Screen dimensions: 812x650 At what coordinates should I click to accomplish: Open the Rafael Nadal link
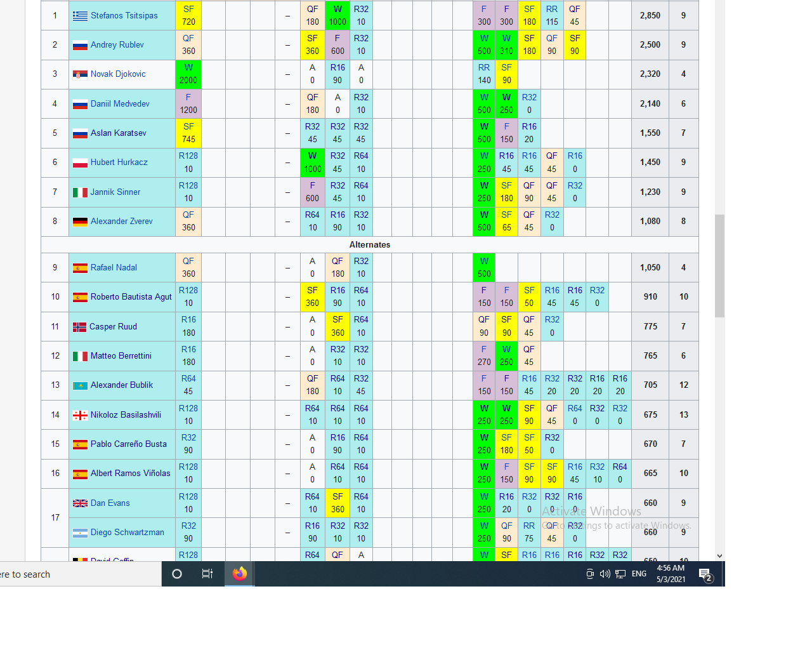tap(114, 268)
